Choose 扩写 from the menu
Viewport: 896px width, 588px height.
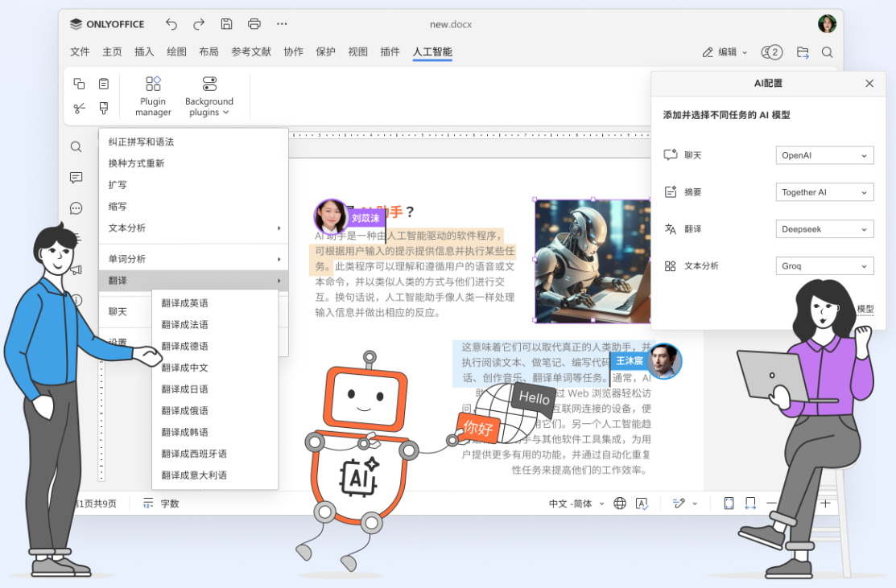point(193,185)
